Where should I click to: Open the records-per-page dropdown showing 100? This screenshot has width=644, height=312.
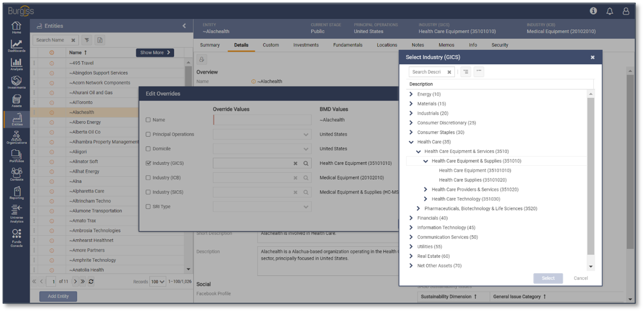coord(158,281)
